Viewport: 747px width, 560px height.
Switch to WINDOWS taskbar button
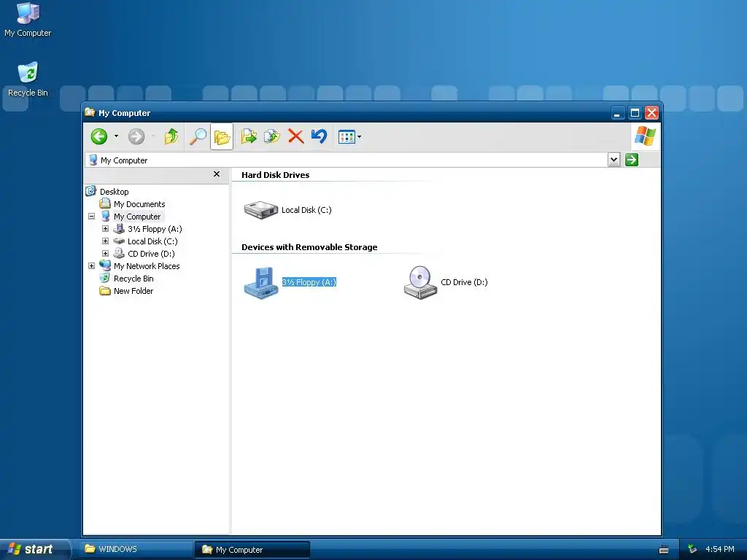135,550
